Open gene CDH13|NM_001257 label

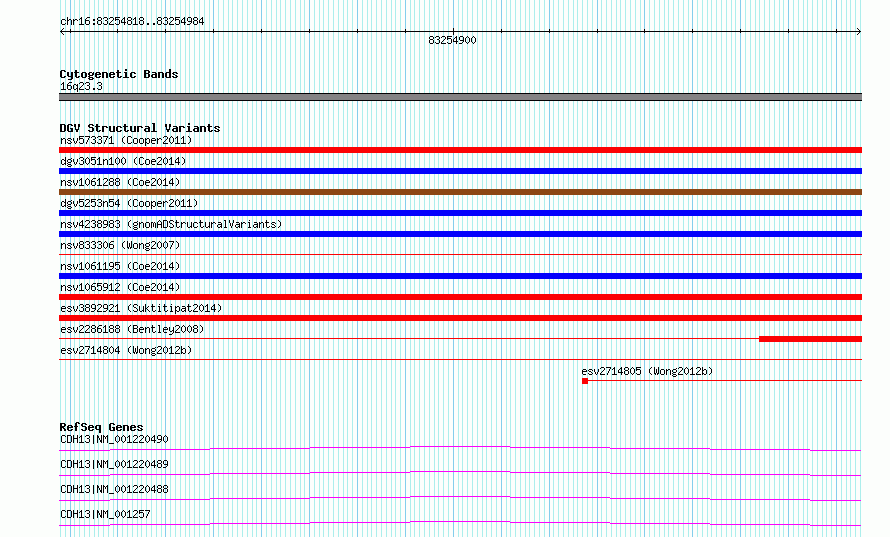(x=105, y=514)
